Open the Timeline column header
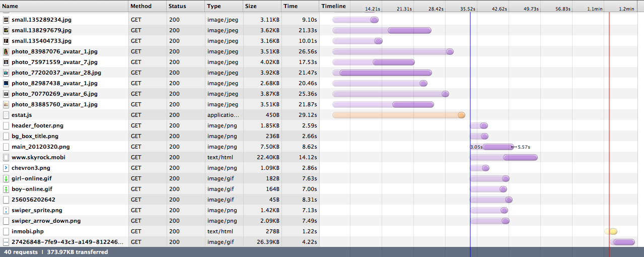 (334, 6)
